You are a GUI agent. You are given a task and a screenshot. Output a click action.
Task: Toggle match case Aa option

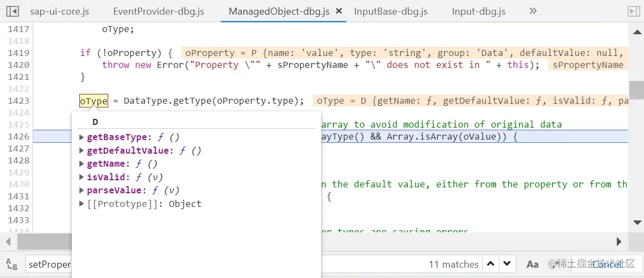pos(532,264)
